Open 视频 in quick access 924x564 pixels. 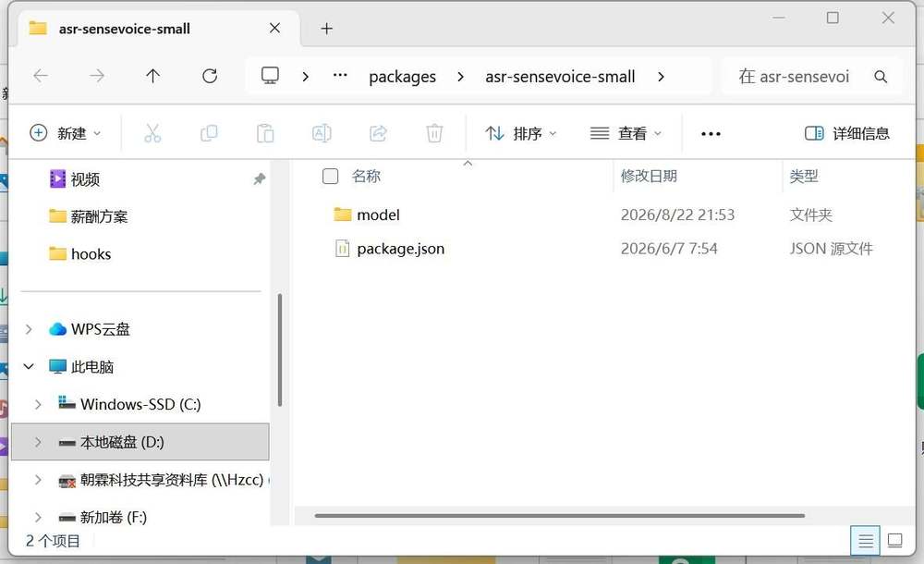pos(85,178)
